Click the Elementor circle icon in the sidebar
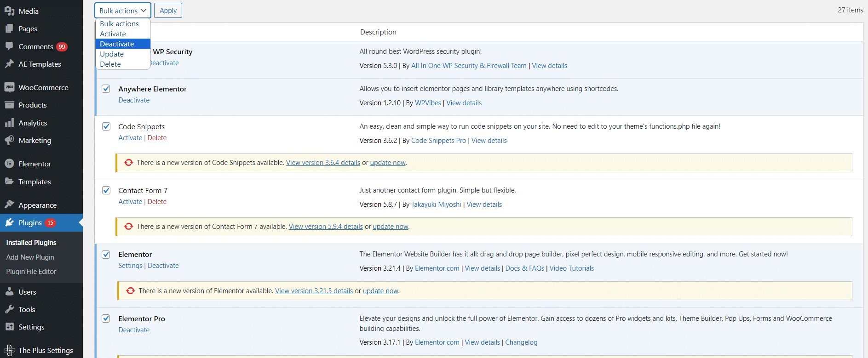This screenshot has width=868, height=358. click(x=9, y=164)
